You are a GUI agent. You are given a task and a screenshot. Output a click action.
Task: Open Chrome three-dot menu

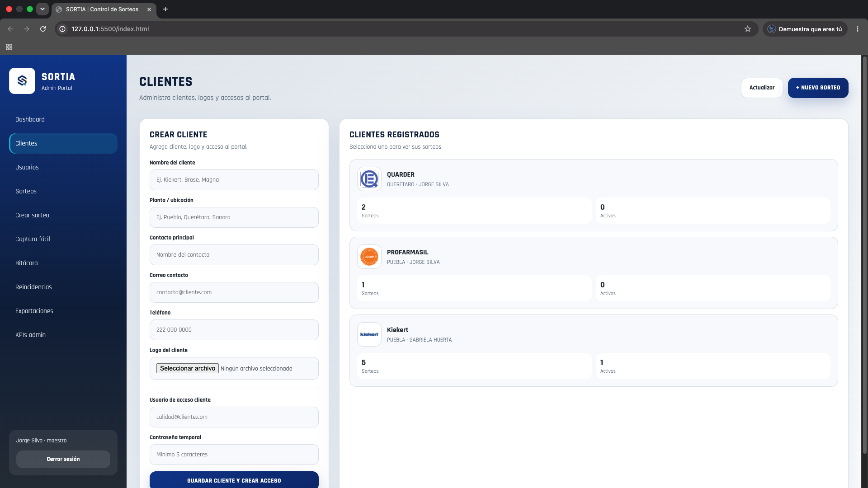coord(858,29)
